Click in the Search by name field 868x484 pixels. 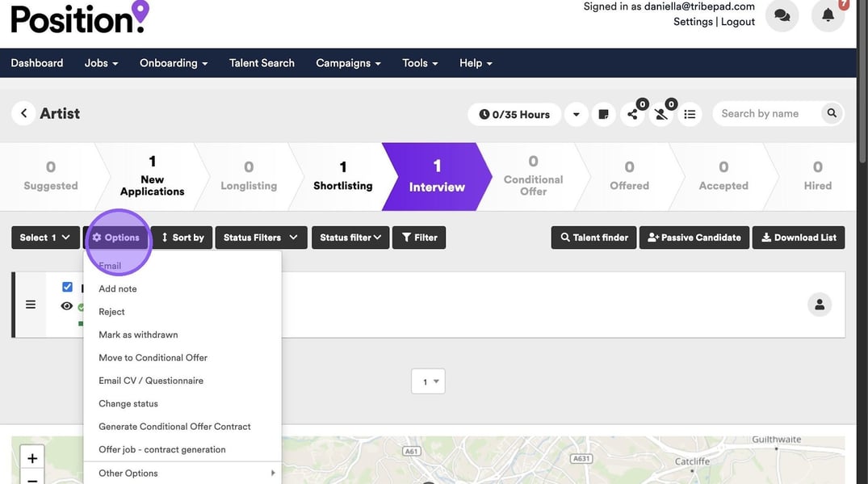pos(765,114)
